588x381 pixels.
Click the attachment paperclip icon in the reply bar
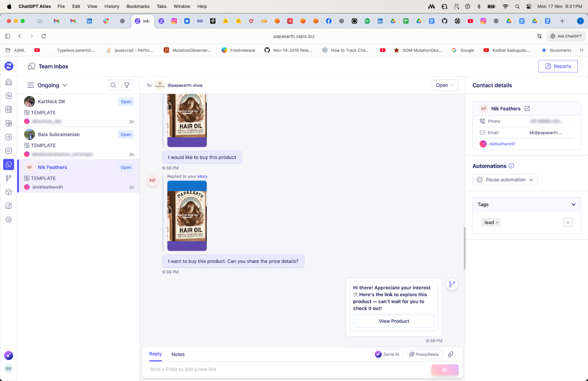(x=450, y=354)
